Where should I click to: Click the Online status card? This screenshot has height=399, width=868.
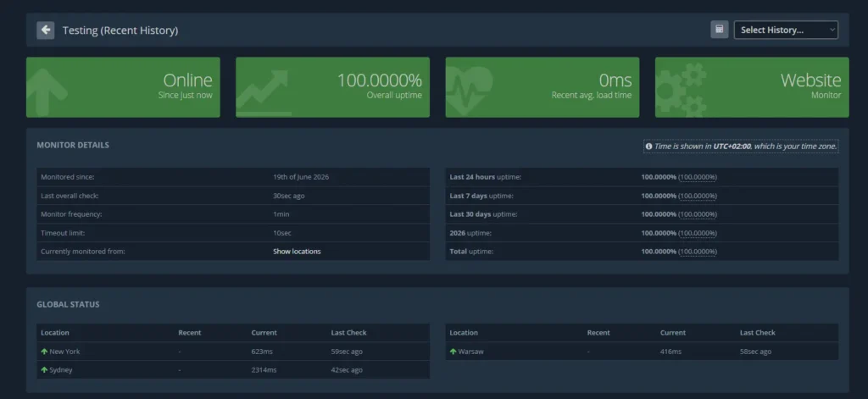tap(123, 87)
